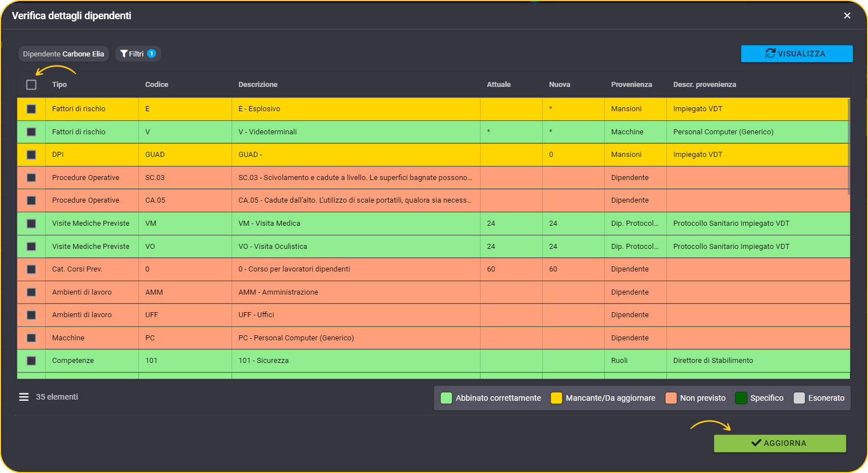Click the Dipendente Carbone Elia chip

64,54
